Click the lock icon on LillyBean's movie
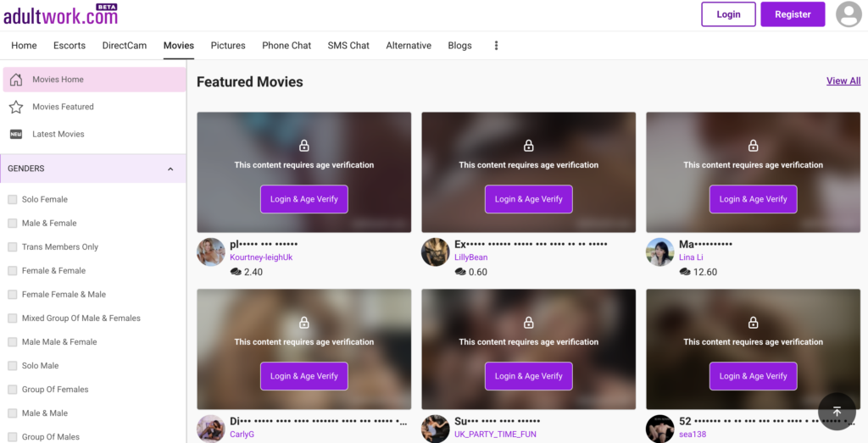The image size is (868, 443). point(529,146)
